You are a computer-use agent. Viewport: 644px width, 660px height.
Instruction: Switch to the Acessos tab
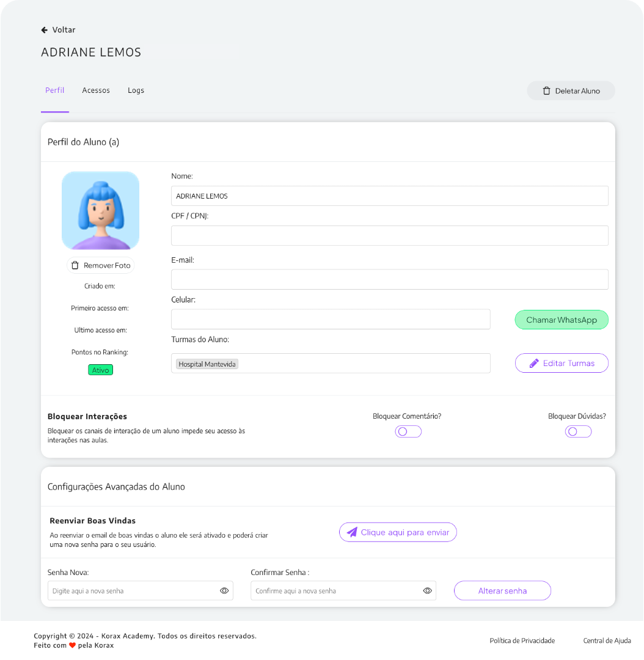click(x=96, y=90)
